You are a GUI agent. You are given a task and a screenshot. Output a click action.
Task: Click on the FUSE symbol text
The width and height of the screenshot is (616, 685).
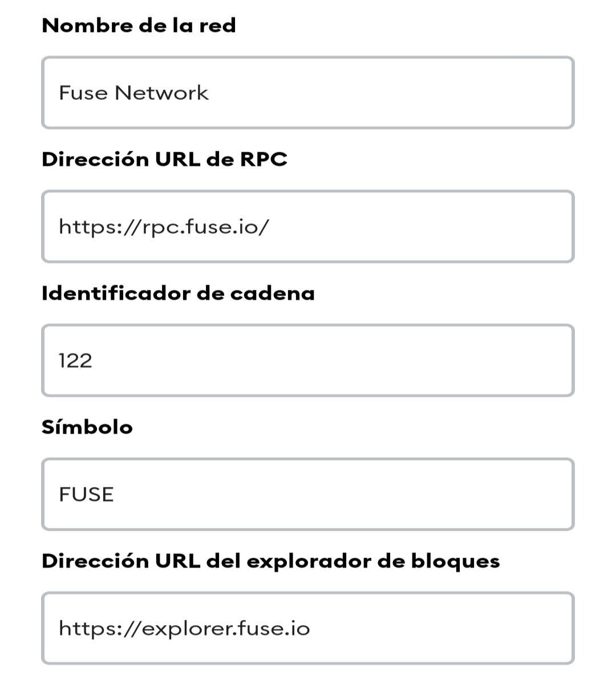(x=86, y=494)
